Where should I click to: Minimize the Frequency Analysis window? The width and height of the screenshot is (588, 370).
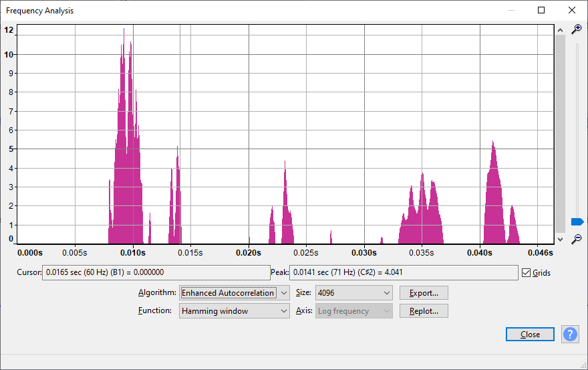[511, 10]
